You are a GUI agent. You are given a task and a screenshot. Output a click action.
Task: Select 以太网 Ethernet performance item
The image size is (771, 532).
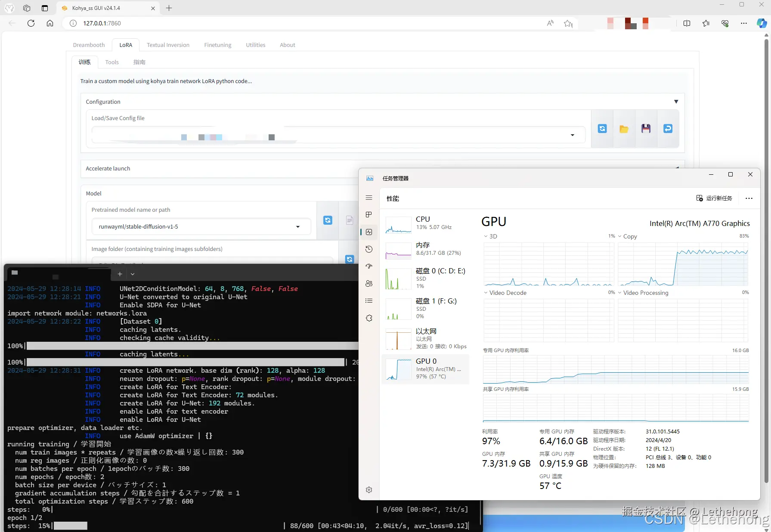425,339
